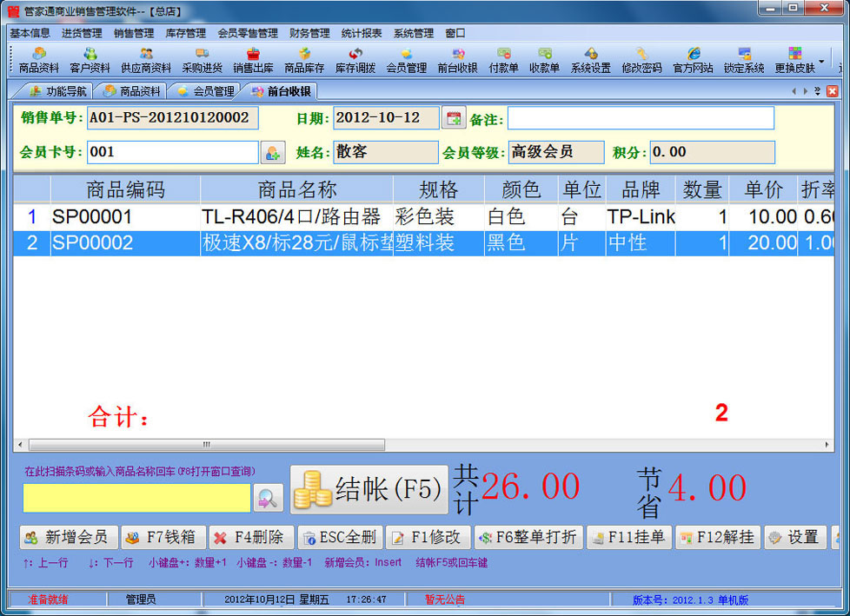Click the 备注 input field
This screenshot has width=850, height=616.
641,118
